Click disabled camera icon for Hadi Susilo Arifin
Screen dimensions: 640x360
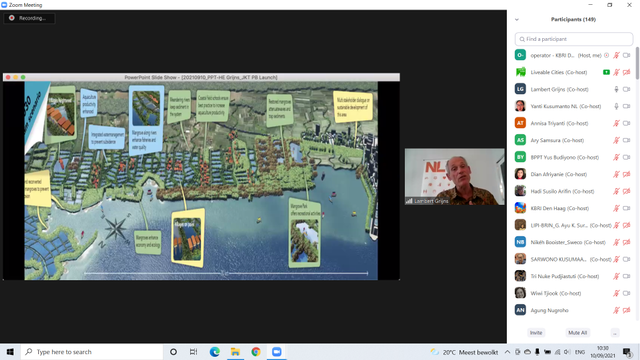tap(627, 191)
